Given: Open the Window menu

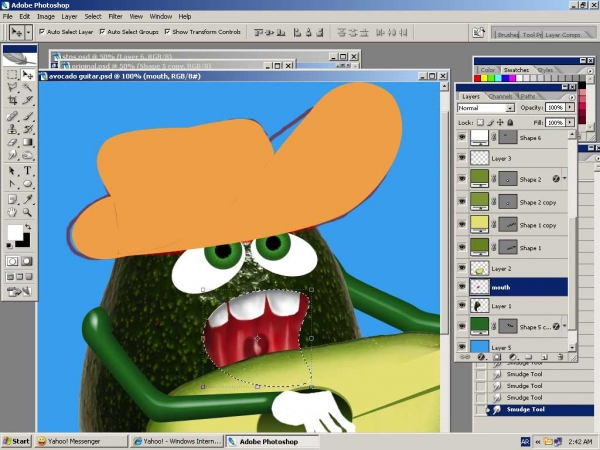Looking at the screenshot, I should point(161,16).
